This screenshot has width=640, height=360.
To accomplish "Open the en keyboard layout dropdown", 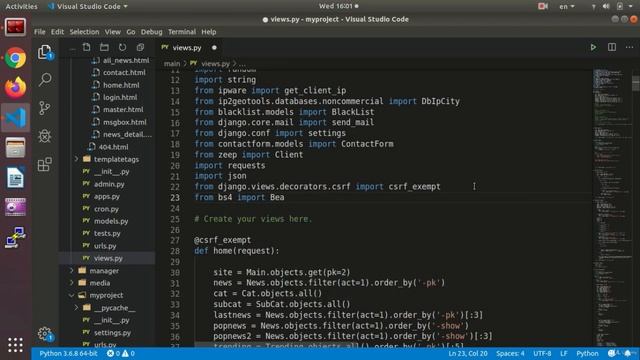I will (567, 6).
